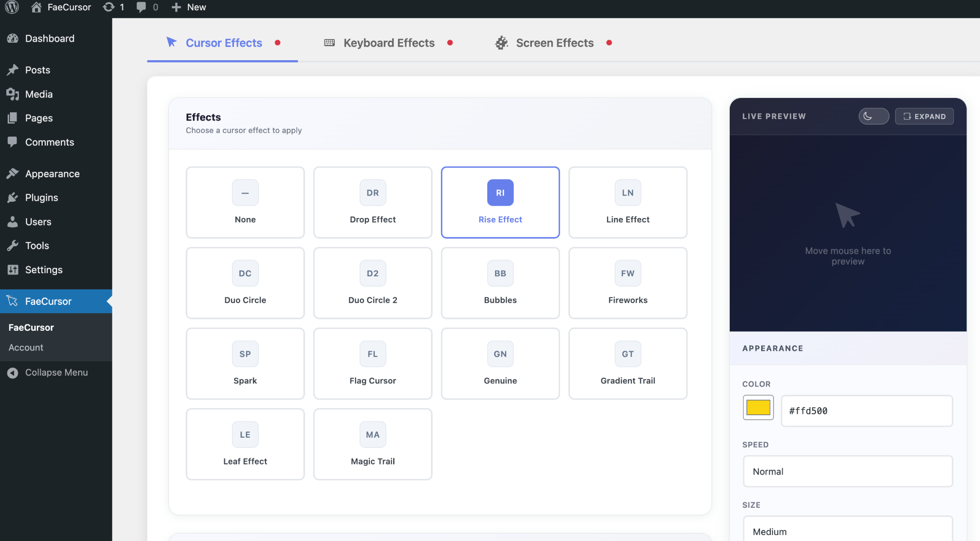Viewport: 980px width, 541px height.
Task: Switch to the Keyboard Effects tab
Action: coord(389,43)
